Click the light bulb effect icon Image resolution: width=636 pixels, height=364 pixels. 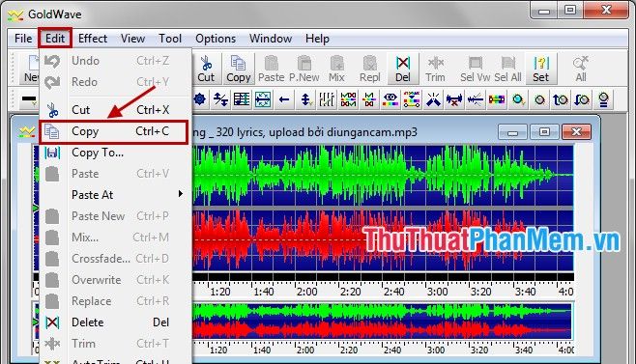603,99
